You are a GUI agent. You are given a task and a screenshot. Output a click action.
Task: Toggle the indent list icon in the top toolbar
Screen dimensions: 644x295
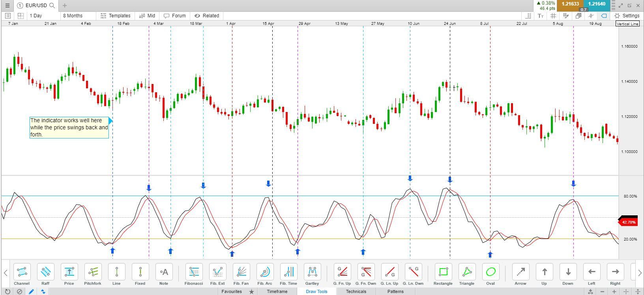click(528, 16)
